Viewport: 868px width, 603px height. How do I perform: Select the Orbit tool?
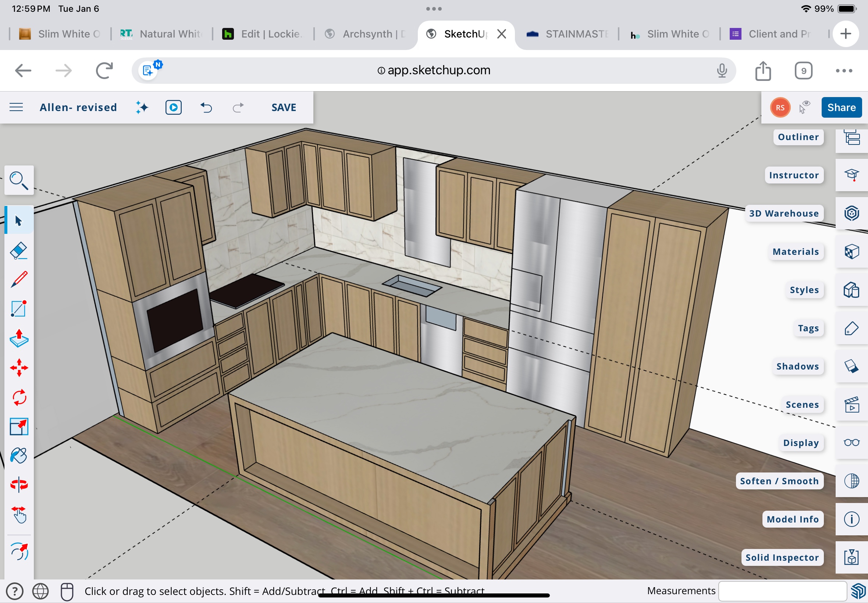pyautogui.click(x=18, y=485)
